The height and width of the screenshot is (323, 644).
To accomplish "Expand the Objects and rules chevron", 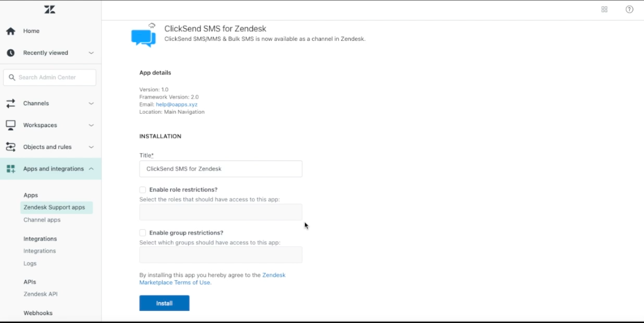I will 91,147.
